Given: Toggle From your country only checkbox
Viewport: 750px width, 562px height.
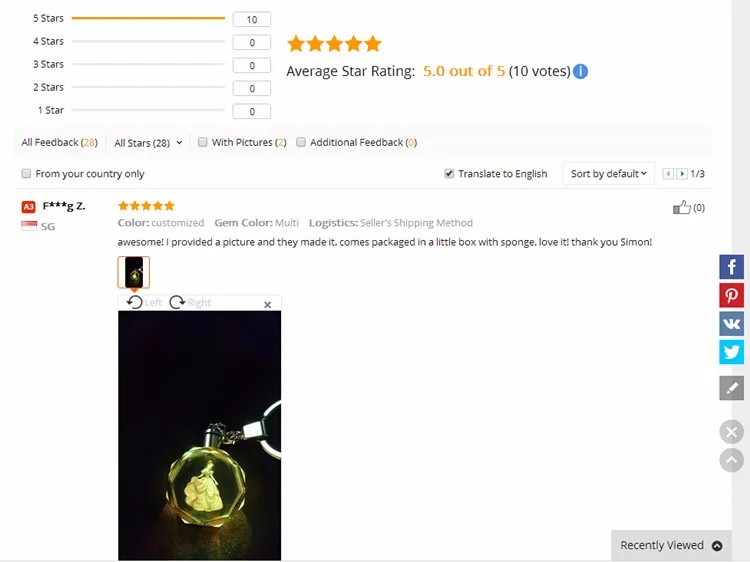Looking at the screenshot, I should 26,174.
